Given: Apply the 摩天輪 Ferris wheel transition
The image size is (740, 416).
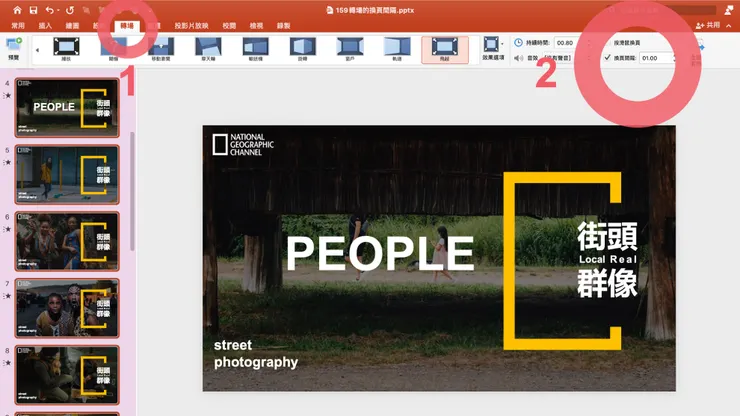Looking at the screenshot, I should (208, 49).
